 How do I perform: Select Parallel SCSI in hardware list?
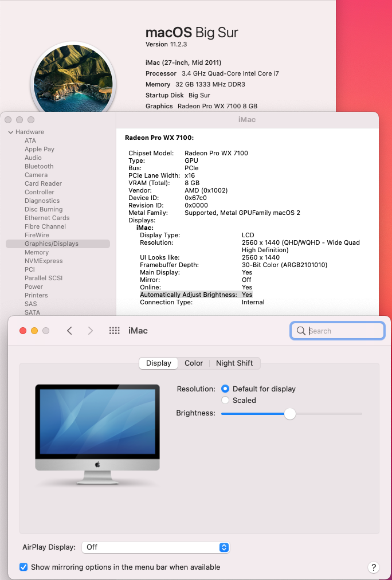44,278
